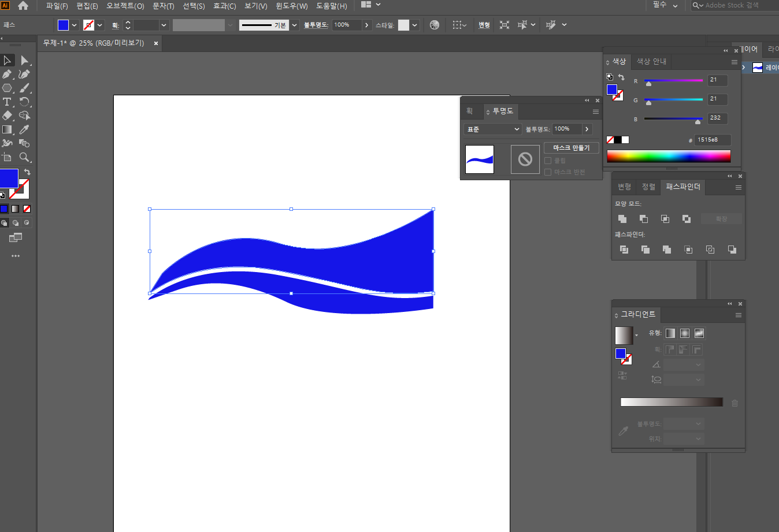Open stroke color dropdown in control bar
Viewport: 779px width, 532px height.
(x=99, y=25)
